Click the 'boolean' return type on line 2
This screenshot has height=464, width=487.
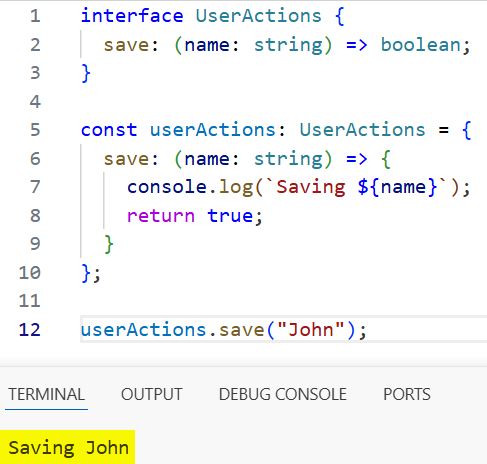click(421, 45)
